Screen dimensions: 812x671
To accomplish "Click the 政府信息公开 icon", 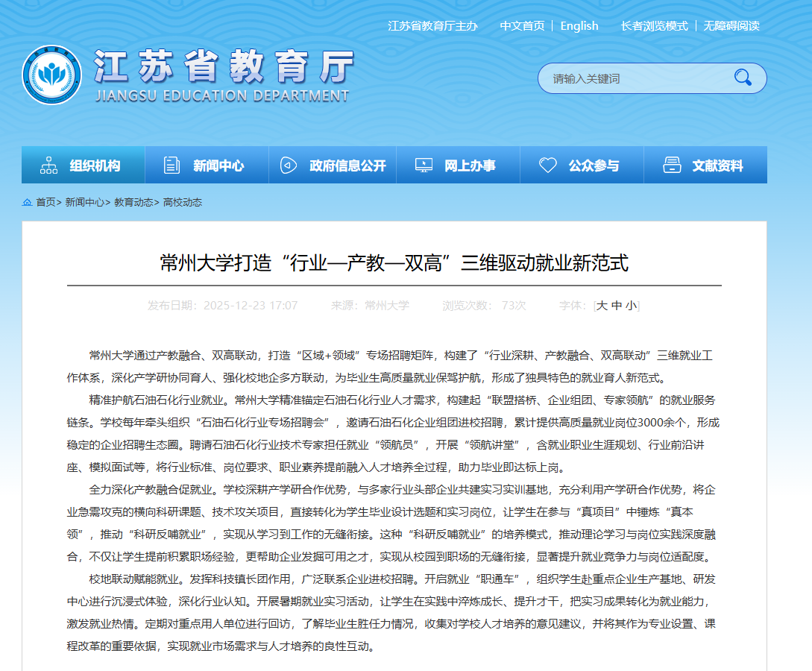I will point(289,166).
